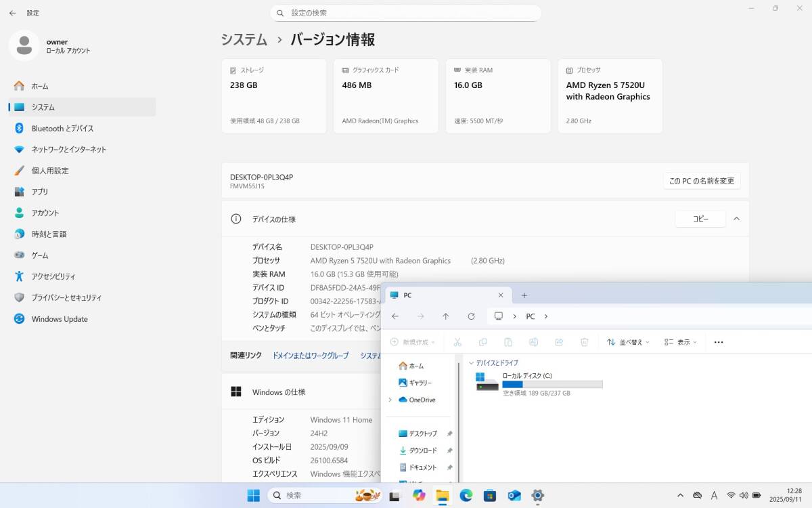Open the Copilot taskbar icon
The image size is (812, 508).
click(x=419, y=496)
